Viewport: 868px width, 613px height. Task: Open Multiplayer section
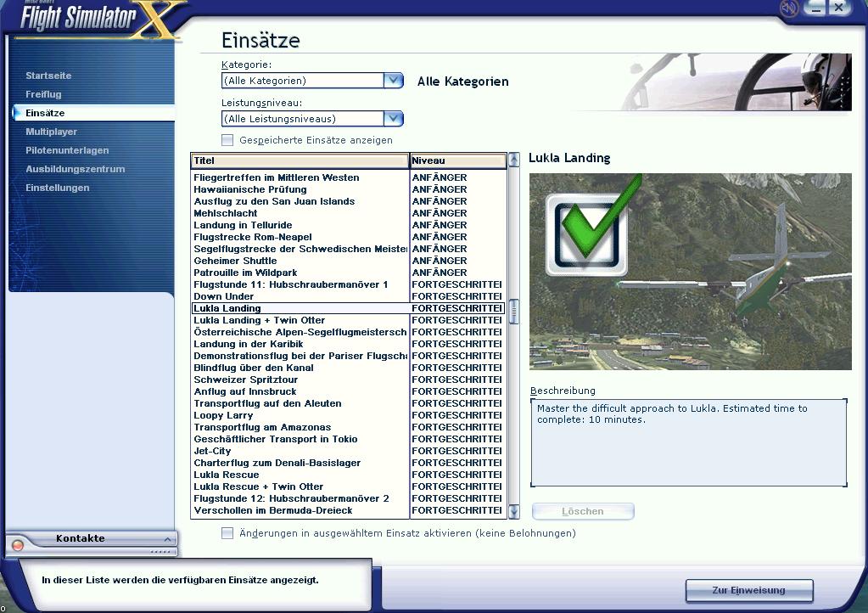51,132
